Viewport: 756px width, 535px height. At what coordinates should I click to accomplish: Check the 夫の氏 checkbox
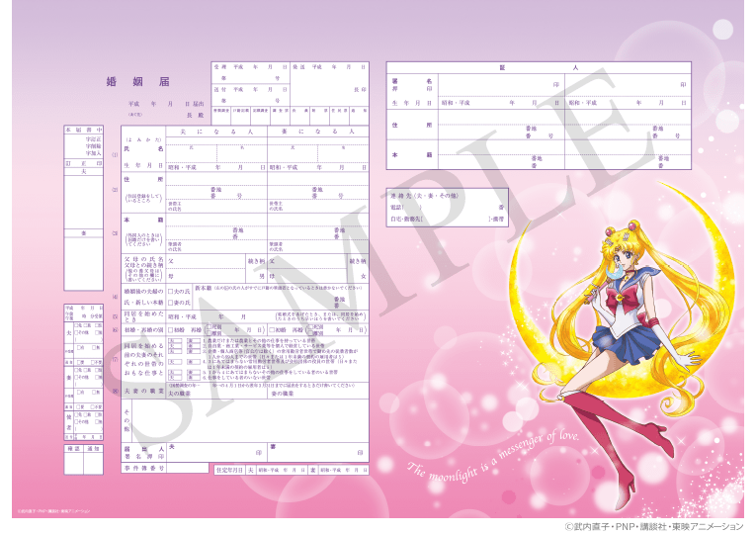tap(170, 292)
